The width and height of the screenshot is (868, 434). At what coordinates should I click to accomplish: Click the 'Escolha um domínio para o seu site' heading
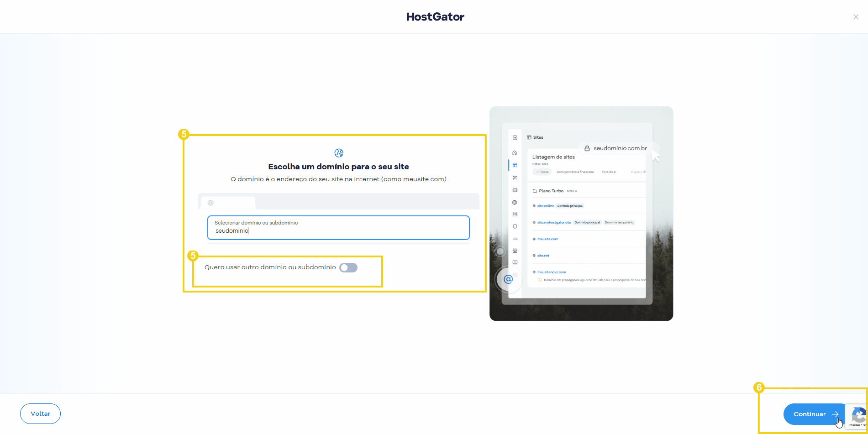(x=338, y=167)
